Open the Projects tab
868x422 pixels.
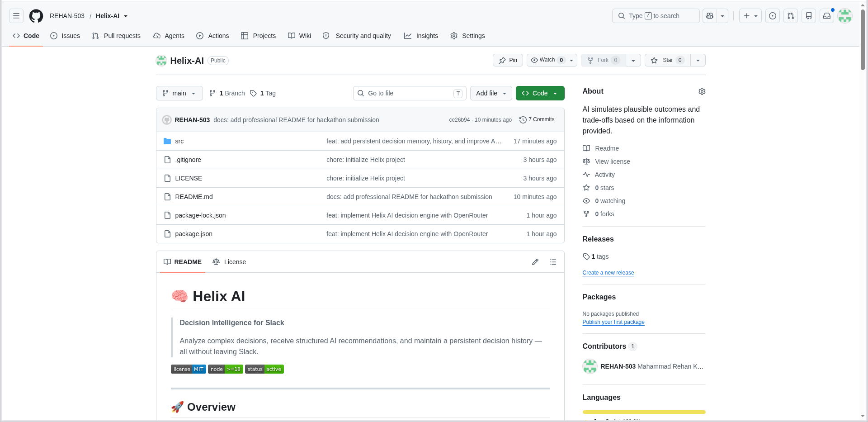258,36
